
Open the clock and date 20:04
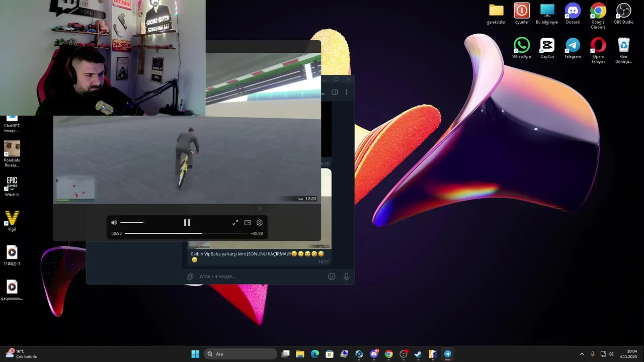[628, 354]
